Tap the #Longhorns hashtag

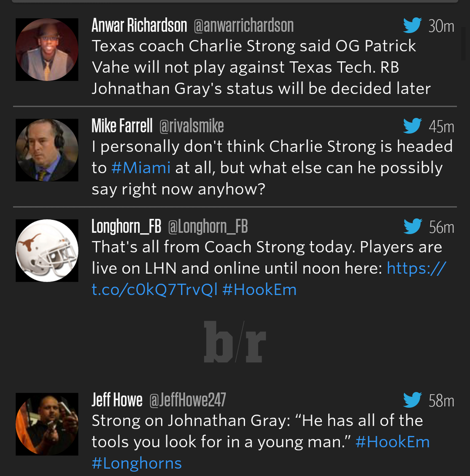click(137, 463)
